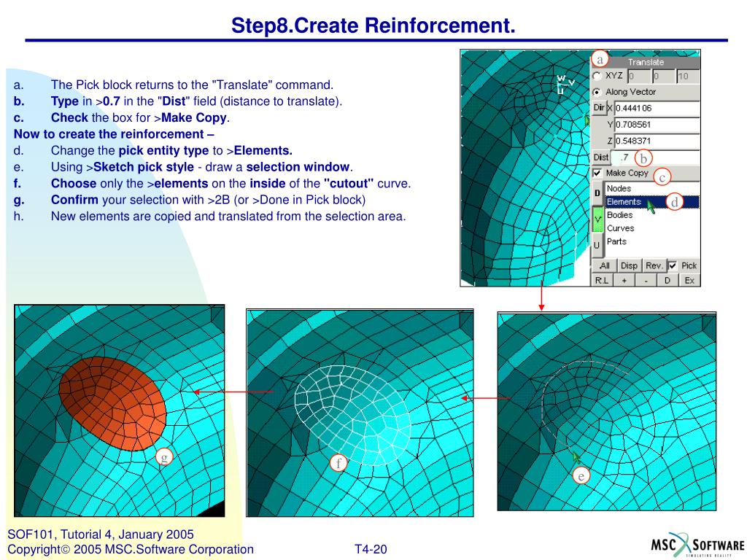Click the title 'Step8.Create Reinforcement.'
The width and height of the screenshot is (747, 560).
[373, 26]
